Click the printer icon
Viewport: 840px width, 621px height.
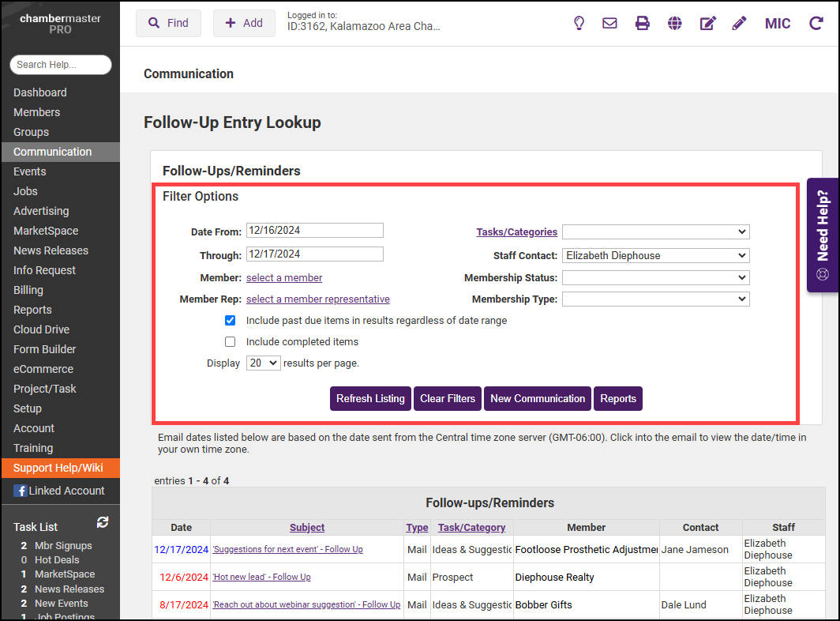pos(643,23)
